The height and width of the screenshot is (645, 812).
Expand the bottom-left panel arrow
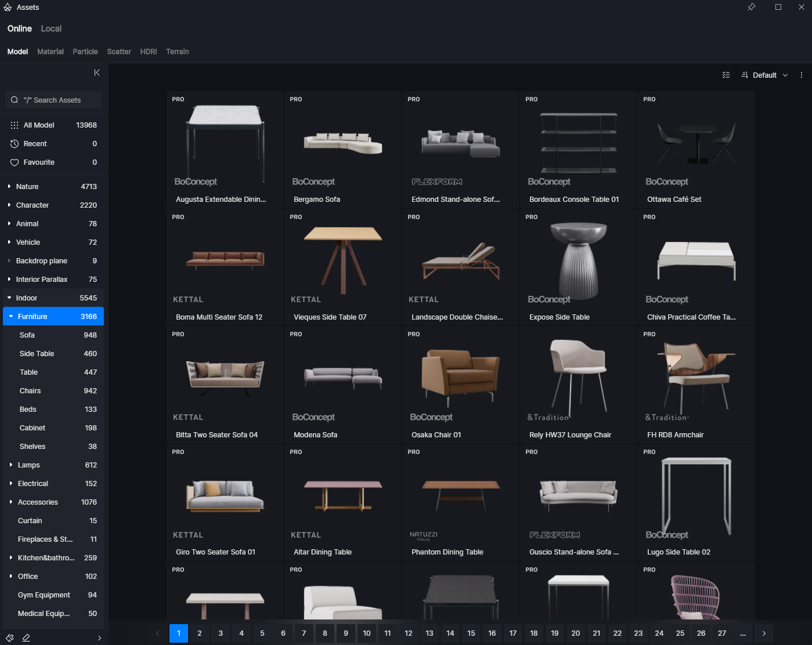[99, 638]
